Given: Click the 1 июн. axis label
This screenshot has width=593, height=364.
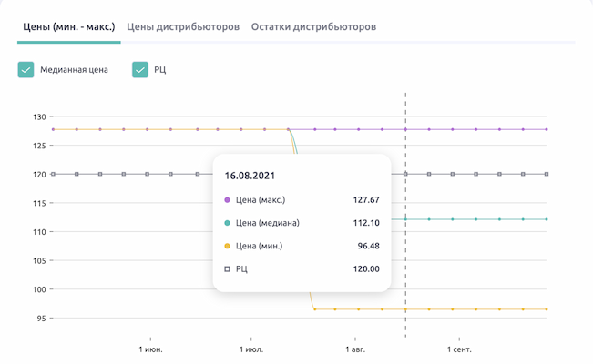Looking at the screenshot, I should coord(150,349).
